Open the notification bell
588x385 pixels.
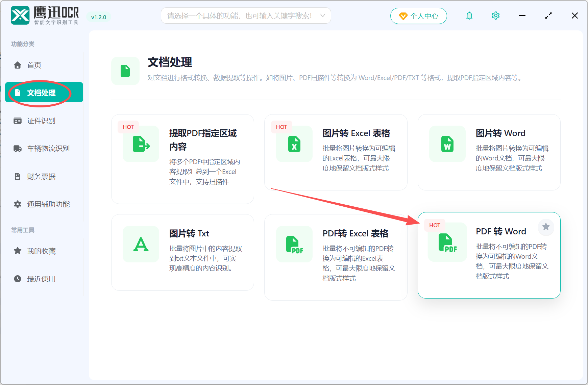tap(469, 15)
